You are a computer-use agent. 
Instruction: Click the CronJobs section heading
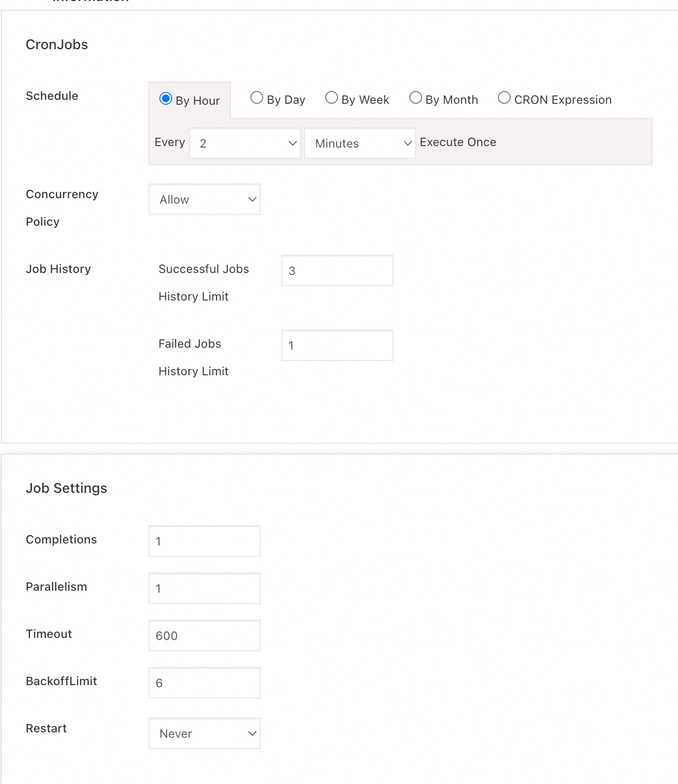coord(57,45)
